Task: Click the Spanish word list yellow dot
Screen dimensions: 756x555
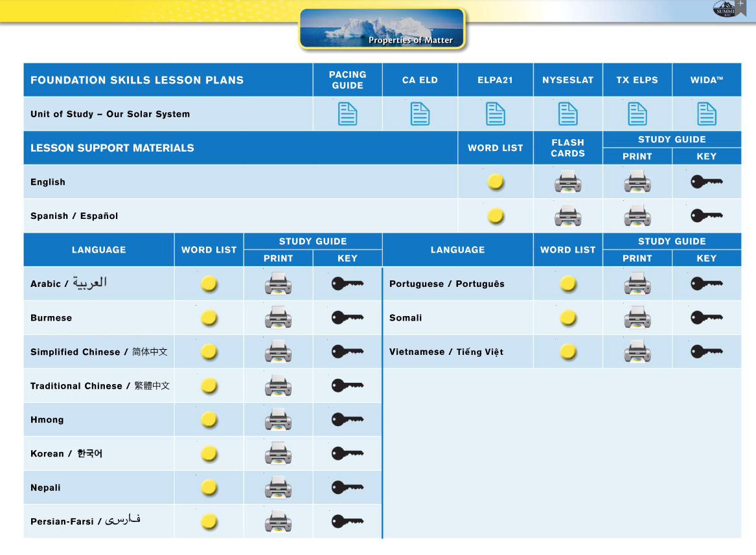Action: pos(496,216)
